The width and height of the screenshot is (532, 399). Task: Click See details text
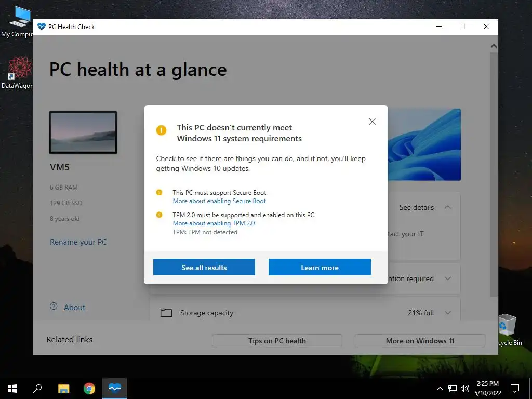click(416, 207)
